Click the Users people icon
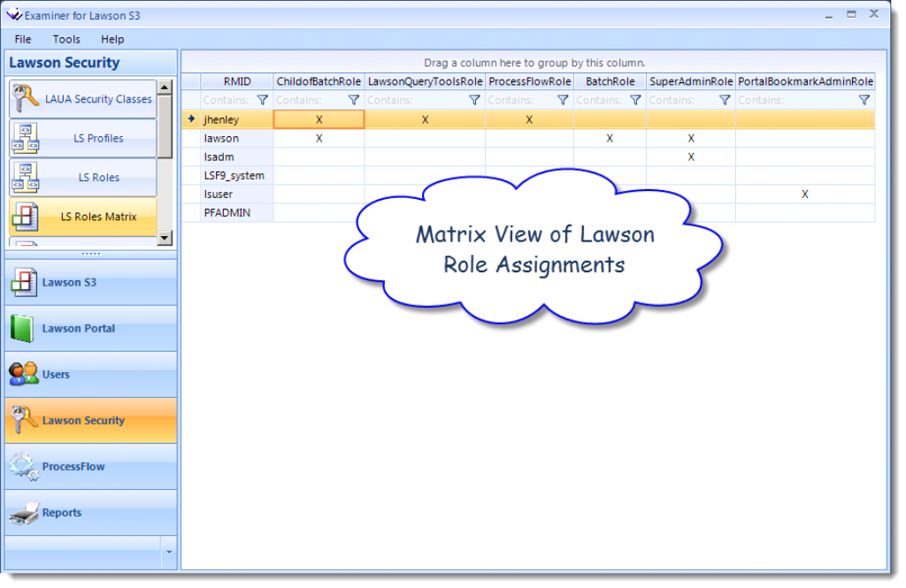 [23, 374]
